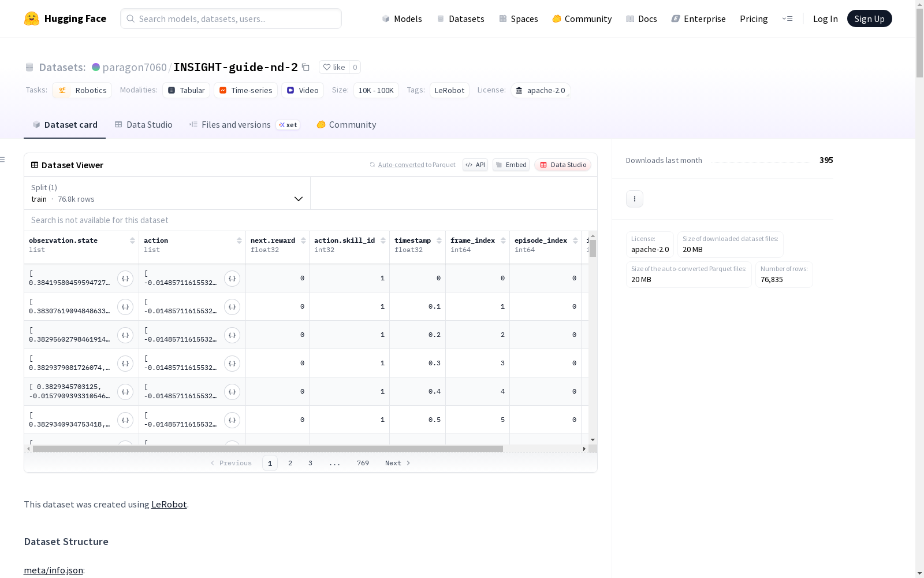Copy the dataset name to clipboard
Screen dimensions: 924x578
[305, 68]
